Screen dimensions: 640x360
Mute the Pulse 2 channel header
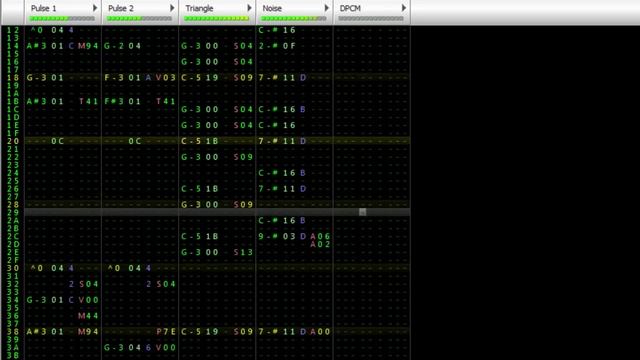click(121, 8)
